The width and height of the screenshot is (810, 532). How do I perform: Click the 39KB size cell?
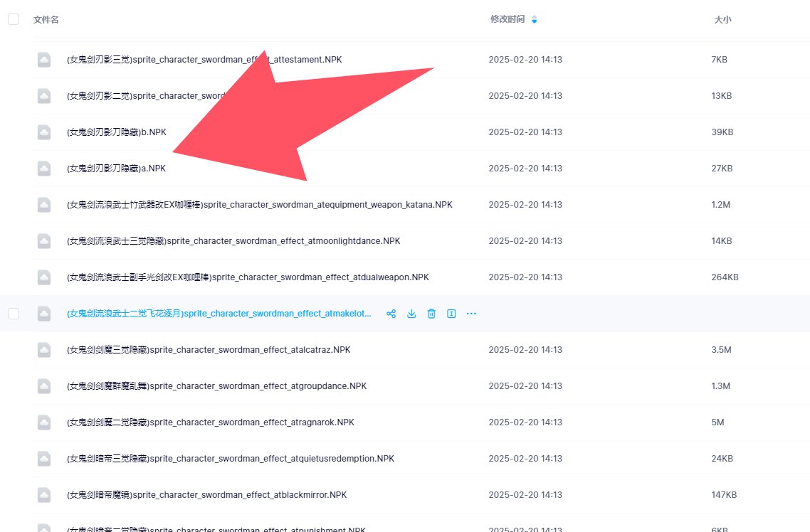[722, 132]
